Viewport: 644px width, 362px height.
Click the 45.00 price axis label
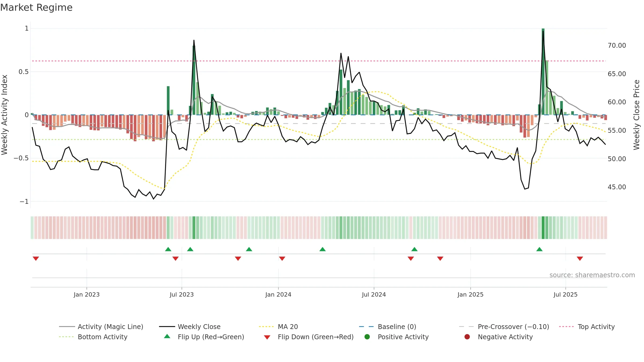pos(617,187)
